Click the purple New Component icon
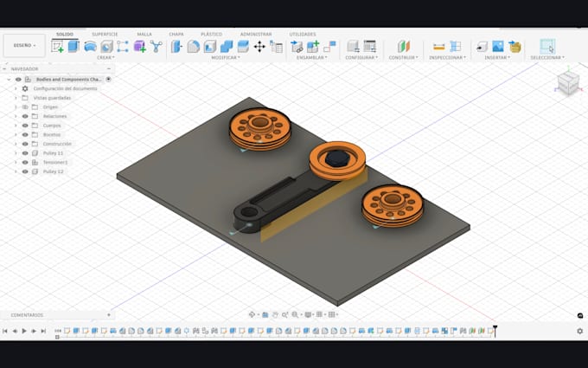This screenshot has width=588, height=368. (139, 47)
